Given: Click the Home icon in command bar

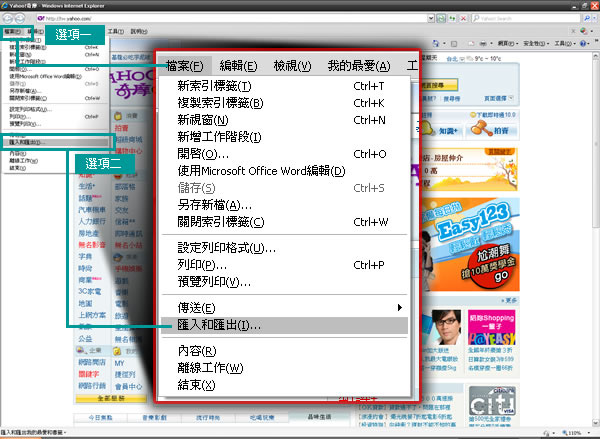Looking at the screenshot, I should coord(436,44).
